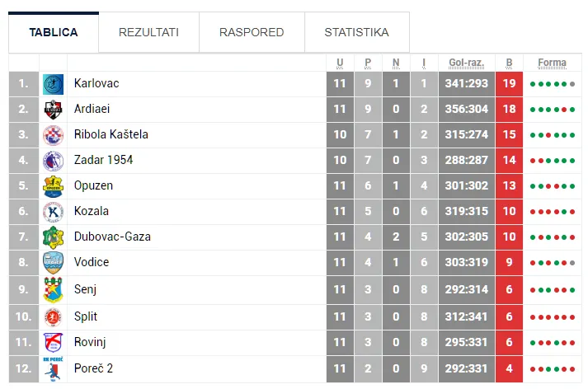Click the Ardiaei team crest
This screenshot has height=389, width=588.
[53, 109]
